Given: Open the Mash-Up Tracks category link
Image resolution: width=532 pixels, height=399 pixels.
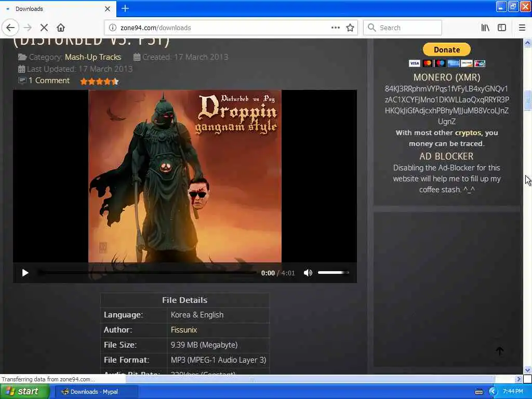Looking at the screenshot, I should 93,57.
